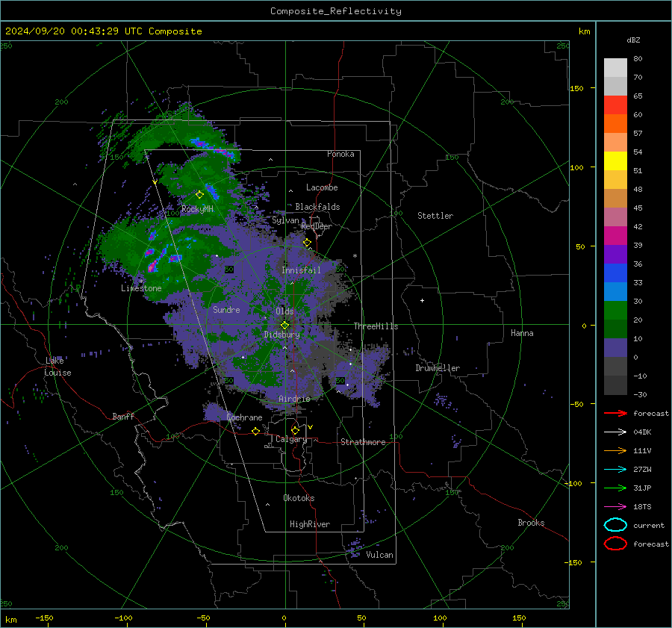Click the green 31JP arrow icon

[615, 488]
